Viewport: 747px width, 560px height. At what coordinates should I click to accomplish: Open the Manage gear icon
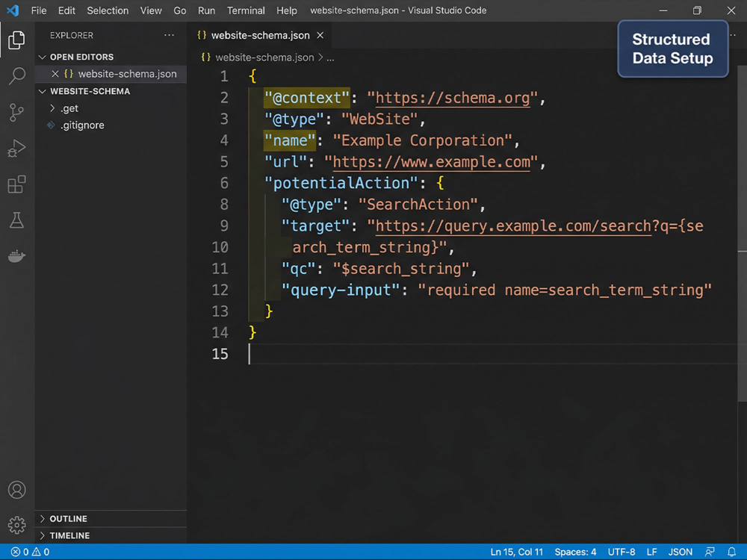16,525
